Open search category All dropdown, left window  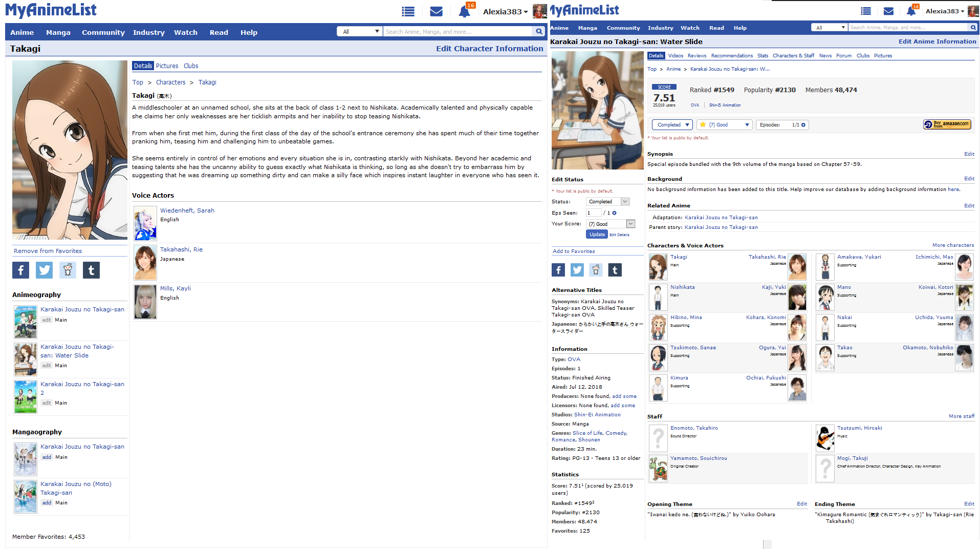click(360, 32)
